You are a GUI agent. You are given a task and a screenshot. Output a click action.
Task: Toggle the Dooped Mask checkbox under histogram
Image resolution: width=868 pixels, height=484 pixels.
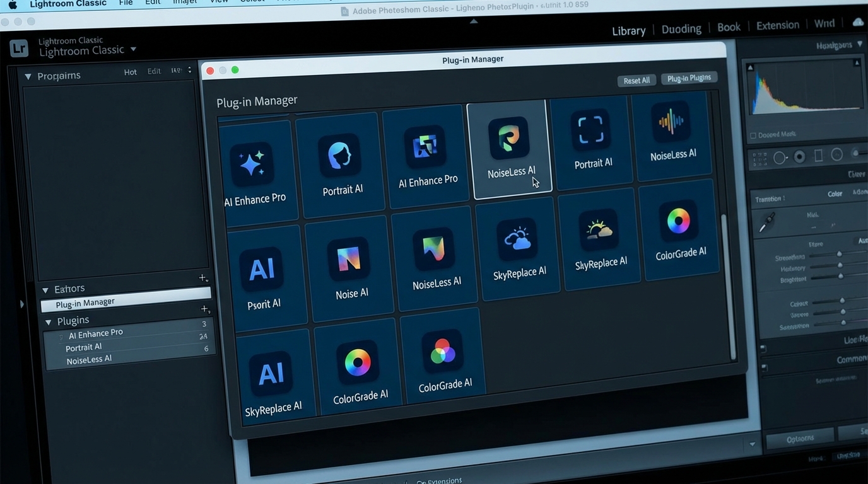pos(753,135)
